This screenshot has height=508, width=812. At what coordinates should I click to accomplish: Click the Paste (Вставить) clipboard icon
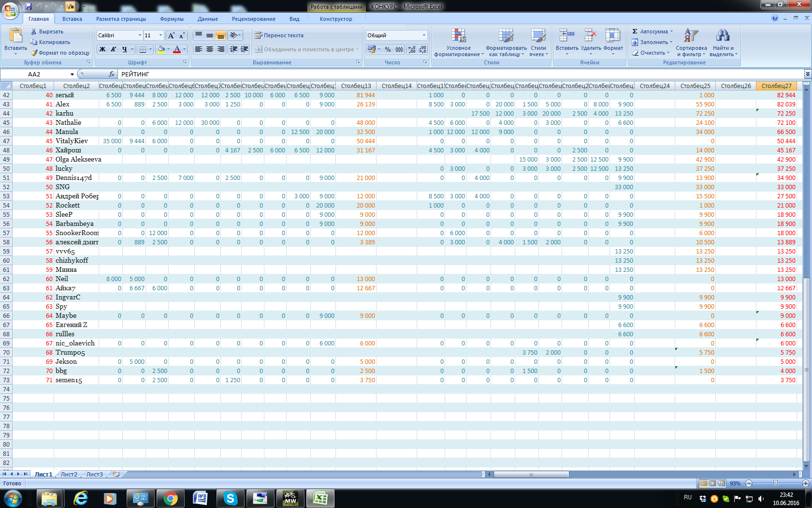[15, 36]
